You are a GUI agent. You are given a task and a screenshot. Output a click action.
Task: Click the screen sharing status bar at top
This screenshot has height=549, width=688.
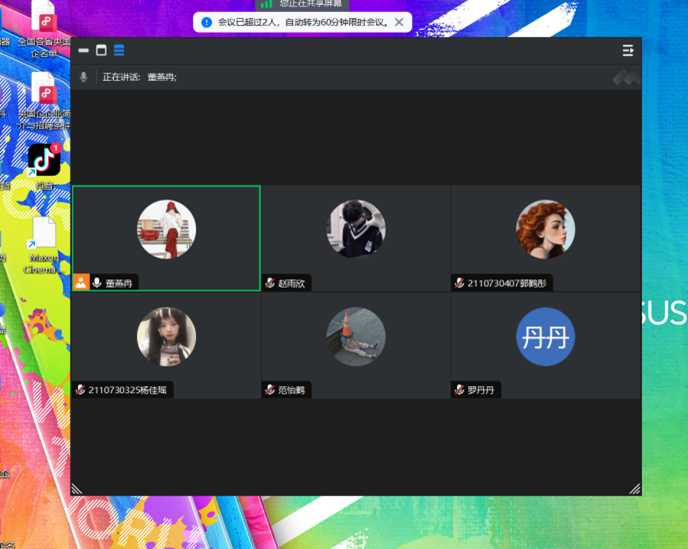pos(302,4)
